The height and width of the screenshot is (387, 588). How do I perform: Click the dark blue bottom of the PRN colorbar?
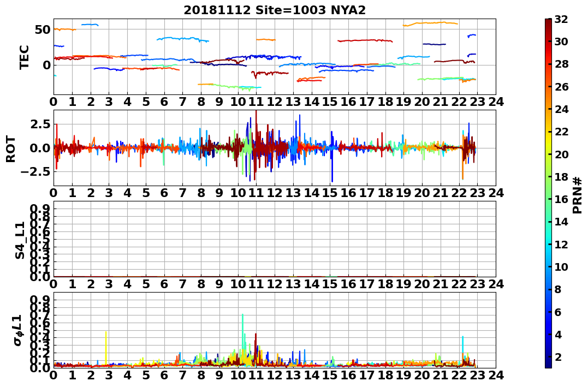tap(548, 365)
